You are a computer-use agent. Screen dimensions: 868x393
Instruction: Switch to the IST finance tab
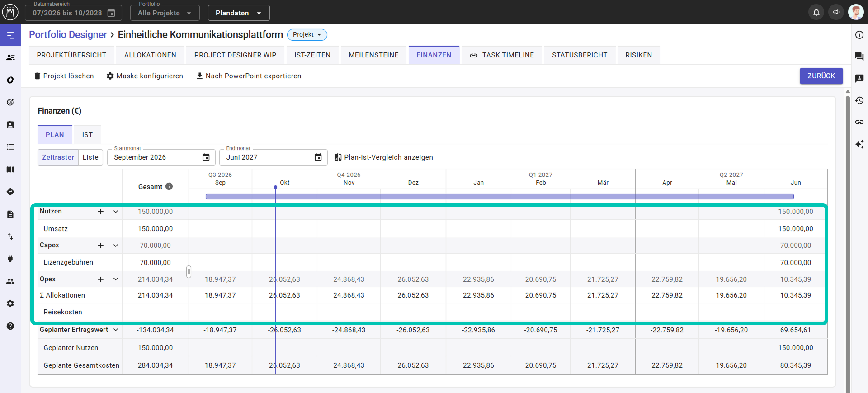[87, 135]
